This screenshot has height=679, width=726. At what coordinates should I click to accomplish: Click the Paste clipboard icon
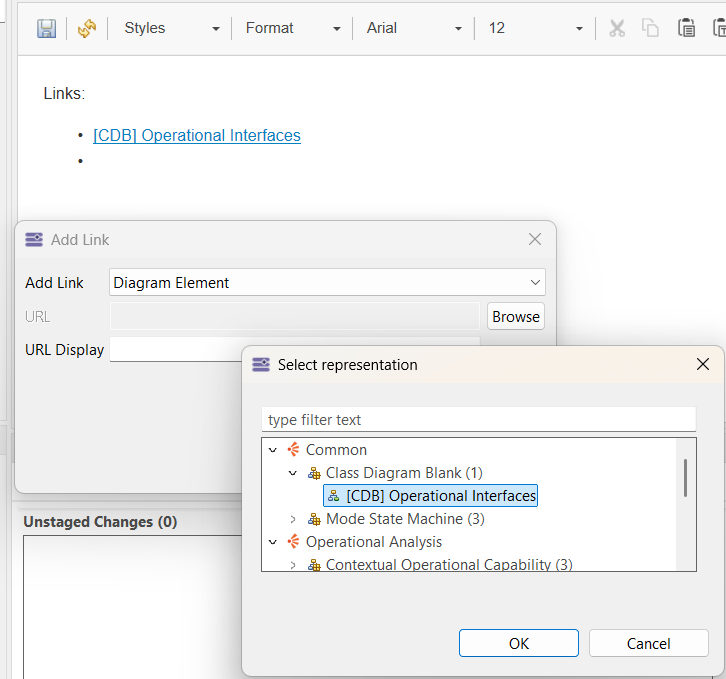click(686, 28)
